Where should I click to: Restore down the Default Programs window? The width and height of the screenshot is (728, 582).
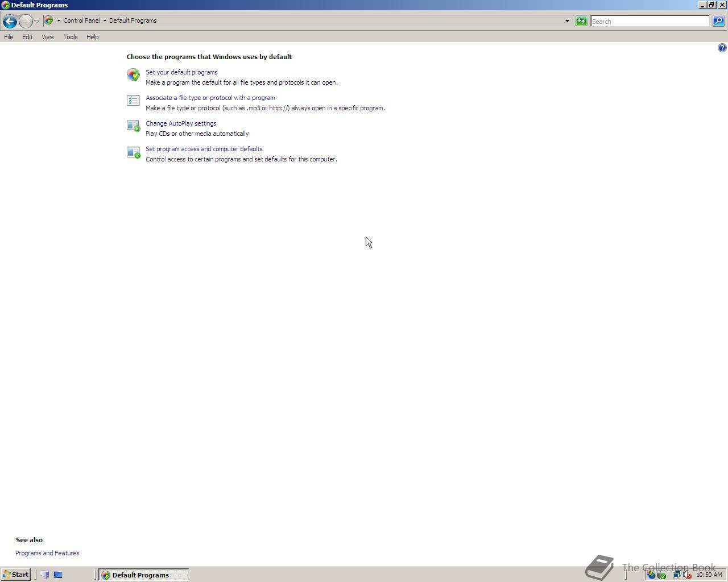click(x=712, y=5)
